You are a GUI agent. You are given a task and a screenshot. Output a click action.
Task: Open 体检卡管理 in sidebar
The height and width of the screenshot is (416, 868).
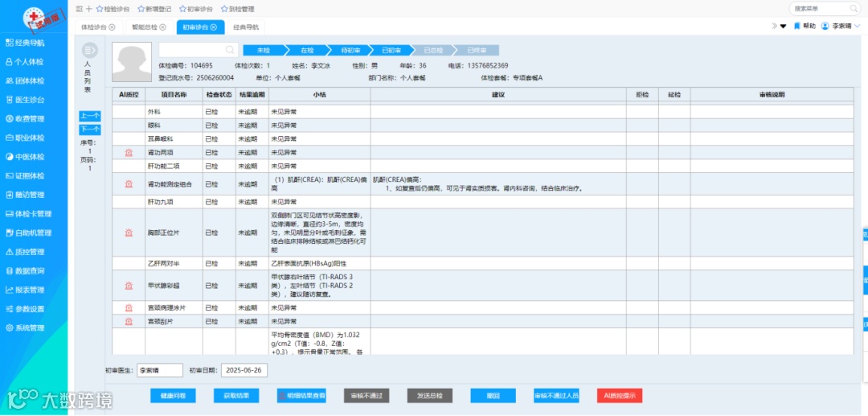pyautogui.click(x=28, y=214)
